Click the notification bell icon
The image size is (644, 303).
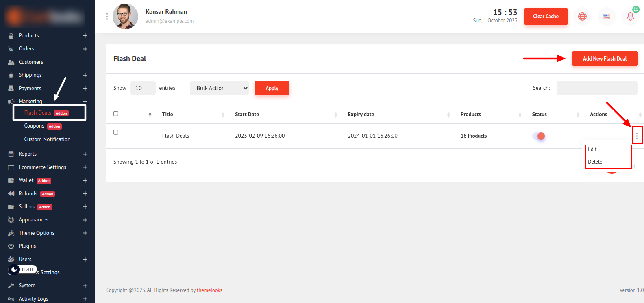click(x=630, y=17)
